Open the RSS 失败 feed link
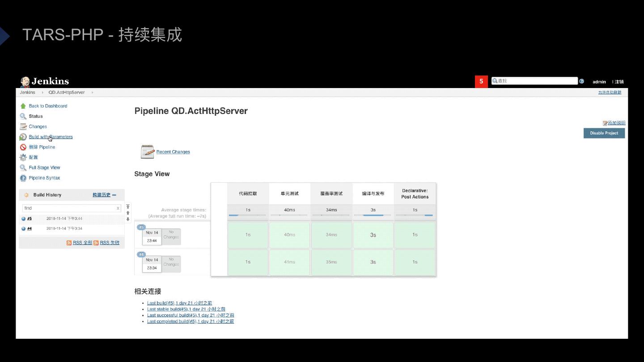The width and height of the screenshot is (644, 362). pos(110,243)
